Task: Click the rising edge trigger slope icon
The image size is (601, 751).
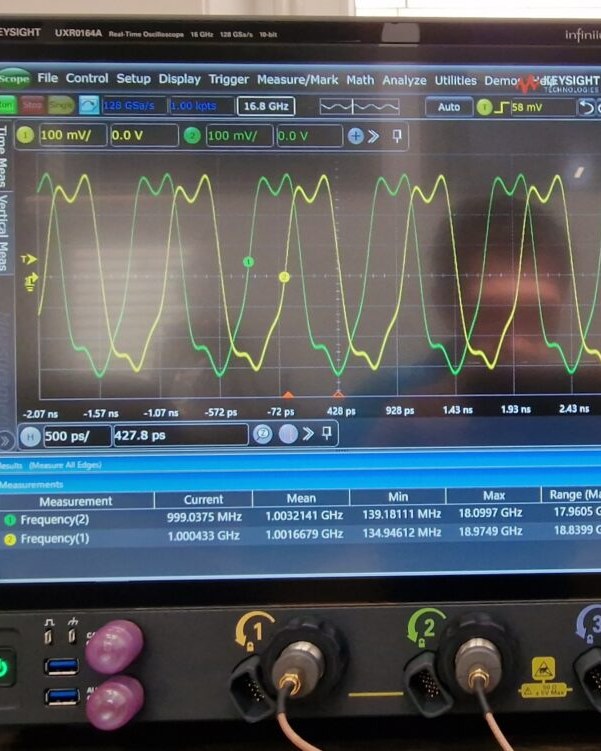Action: [x=501, y=108]
